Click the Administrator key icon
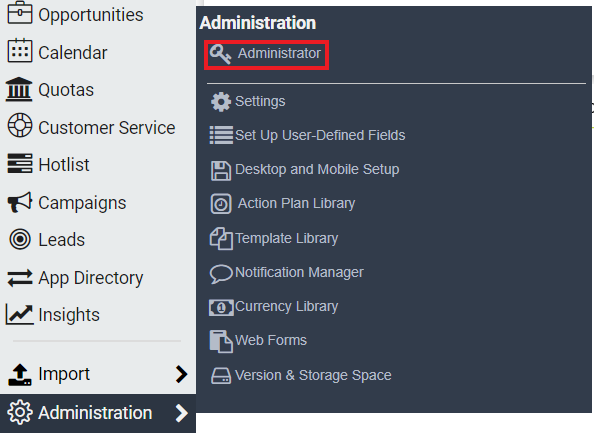 click(x=220, y=54)
